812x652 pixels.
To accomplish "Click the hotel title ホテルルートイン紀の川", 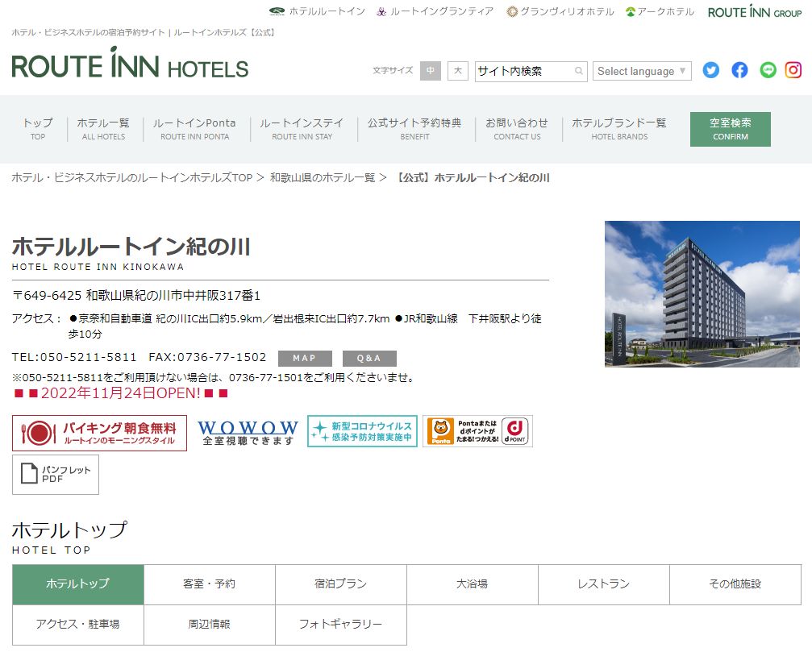I will [x=131, y=247].
